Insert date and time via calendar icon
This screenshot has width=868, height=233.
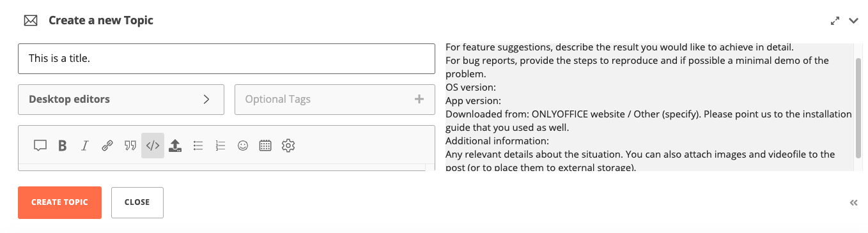click(265, 146)
